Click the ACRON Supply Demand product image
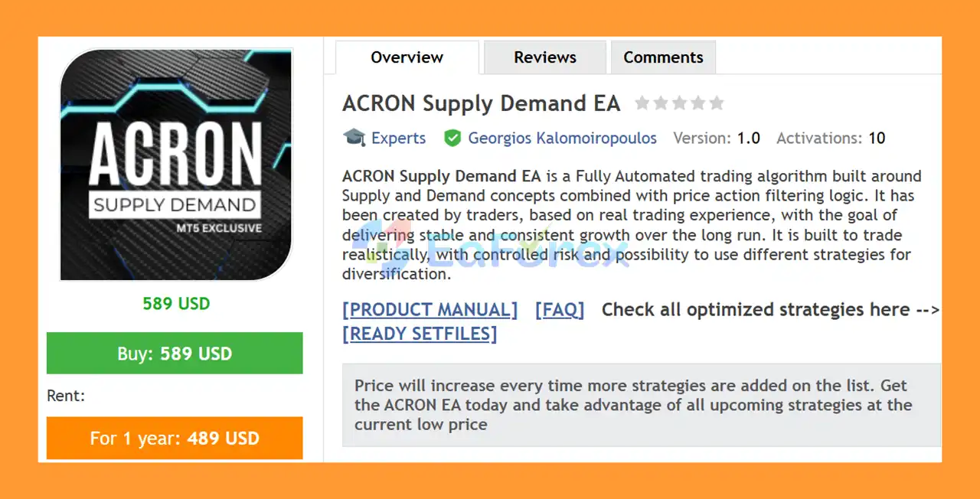Viewport: 980px width, 499px height. point(176,164)
